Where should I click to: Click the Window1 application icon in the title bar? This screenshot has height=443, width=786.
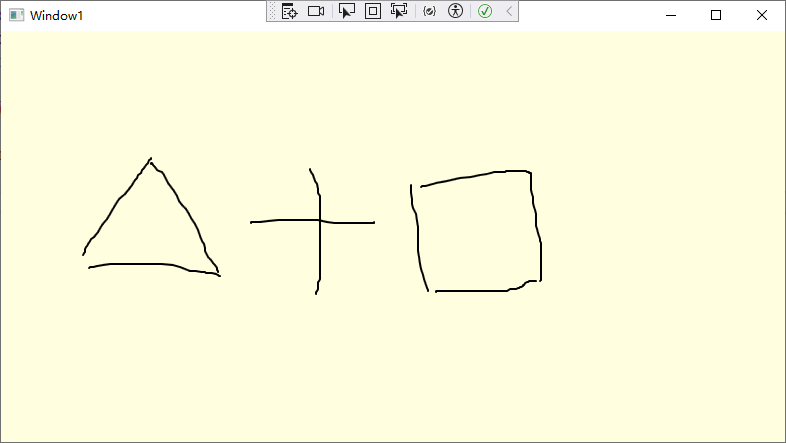(17, 15)
